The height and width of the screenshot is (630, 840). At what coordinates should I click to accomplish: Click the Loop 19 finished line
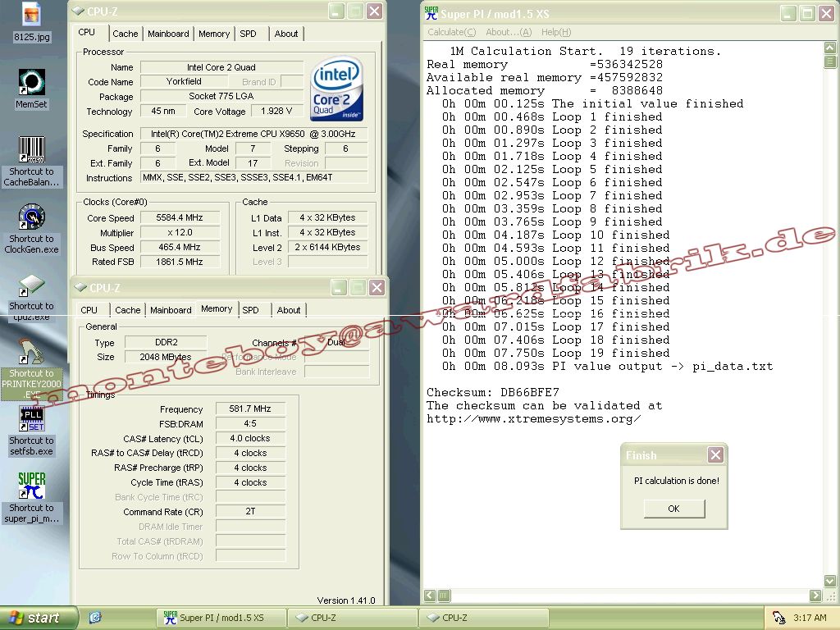(x=555, y=353)
